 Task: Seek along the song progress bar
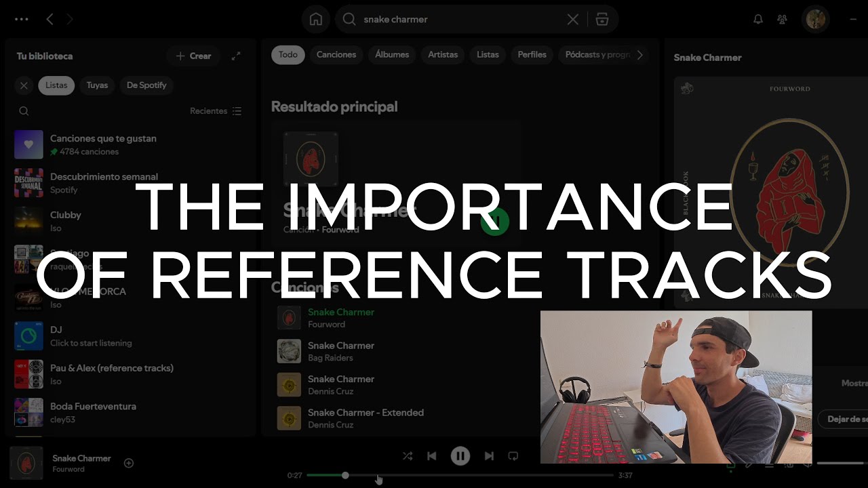460,475
